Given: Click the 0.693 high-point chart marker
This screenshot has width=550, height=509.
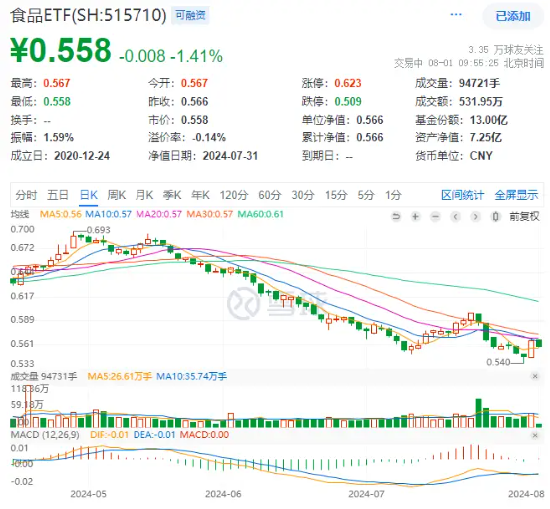Looking at the screenshot, I should [x=98, y=230].
